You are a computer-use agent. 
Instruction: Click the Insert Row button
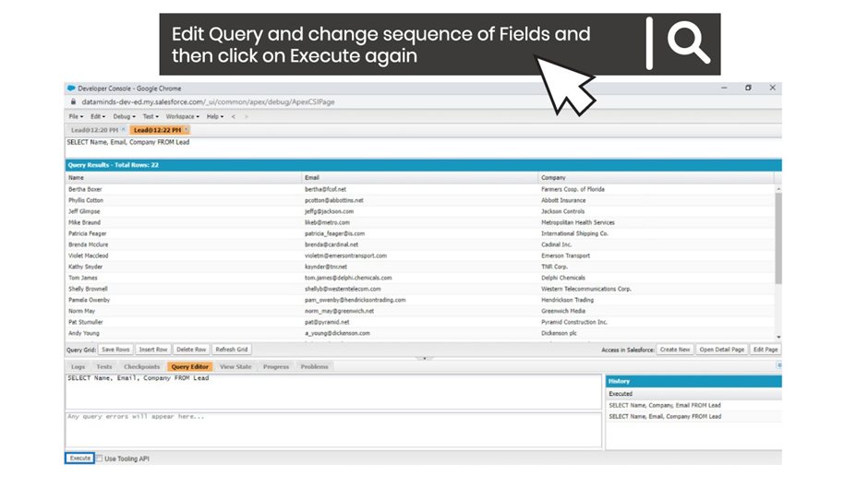[153, 350]
